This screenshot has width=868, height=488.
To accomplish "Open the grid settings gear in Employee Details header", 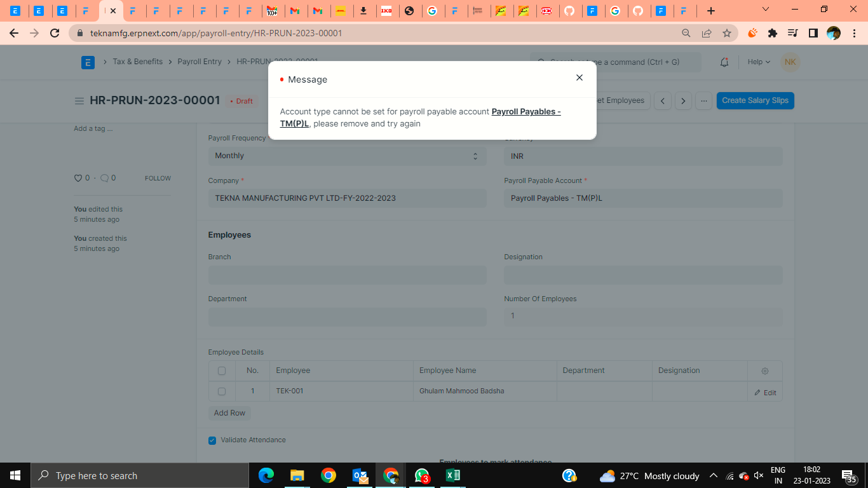I will [x=764, y=371].
